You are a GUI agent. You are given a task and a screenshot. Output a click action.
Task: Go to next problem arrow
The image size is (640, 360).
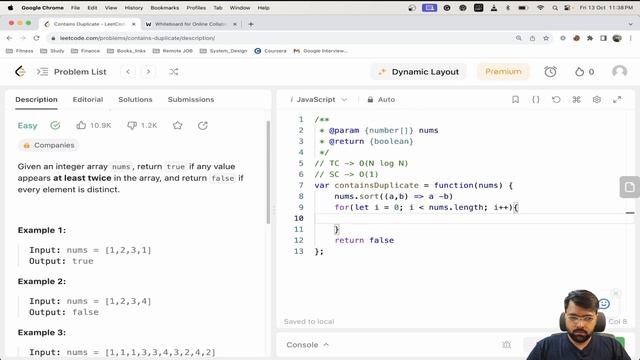(148, 72)
